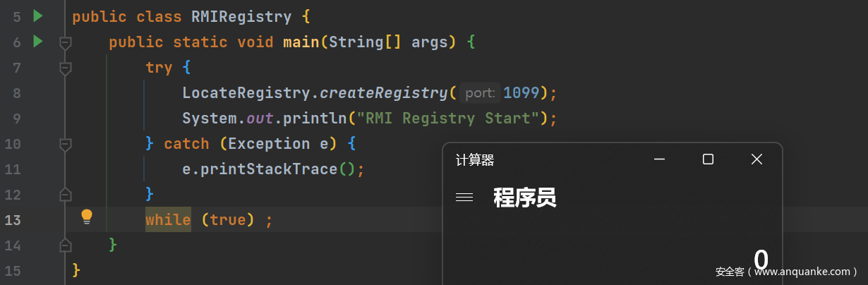The width and height of the screenshot is (868, 285).
Task: Click the calculator display showing 0
Action: tap(761, 260)
